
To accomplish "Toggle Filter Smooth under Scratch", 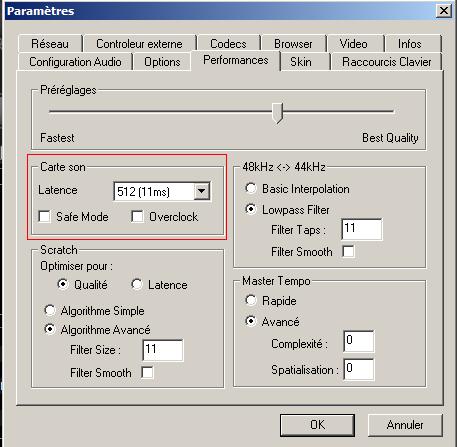I will 147,373.
